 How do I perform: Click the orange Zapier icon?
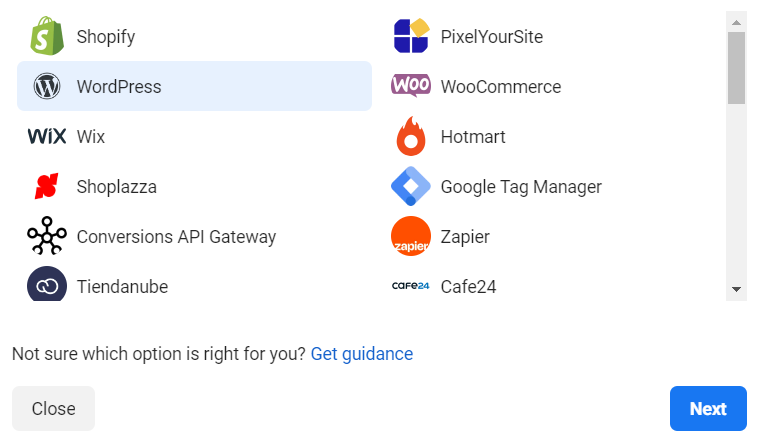coord(411,236)
